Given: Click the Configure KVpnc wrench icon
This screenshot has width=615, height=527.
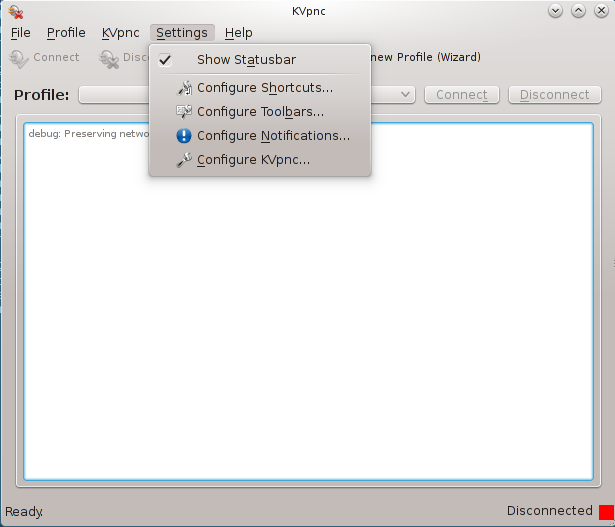Looking at the screenshot, I should click(x=184, y=160).
